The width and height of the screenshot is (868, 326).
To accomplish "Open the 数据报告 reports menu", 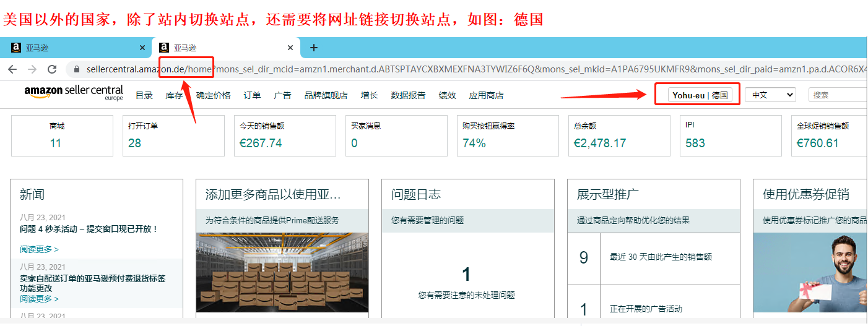I will click(x=408, y=95).
